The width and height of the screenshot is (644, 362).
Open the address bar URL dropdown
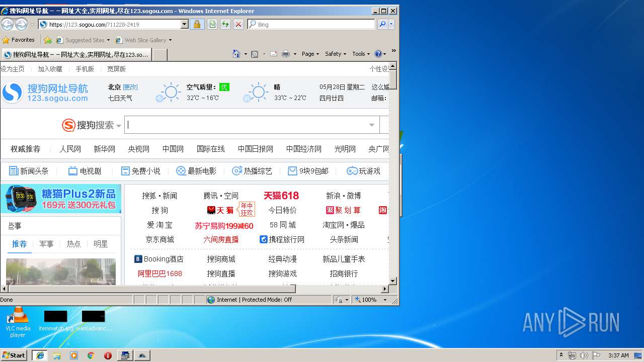pyautogui.click(x=184, y=24)
